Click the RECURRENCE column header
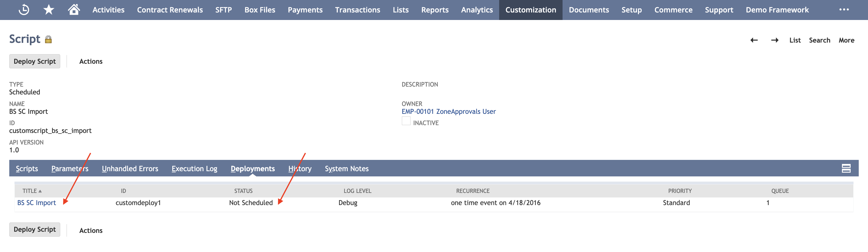Viewport: 868px width, 252px height. [x=473, y=191]
